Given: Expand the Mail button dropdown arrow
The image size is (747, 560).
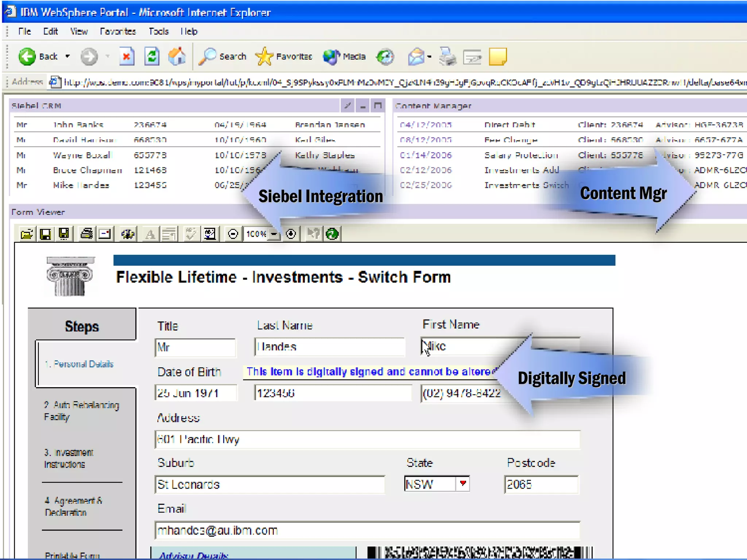Looking at the screenshot, I should 429,57.
